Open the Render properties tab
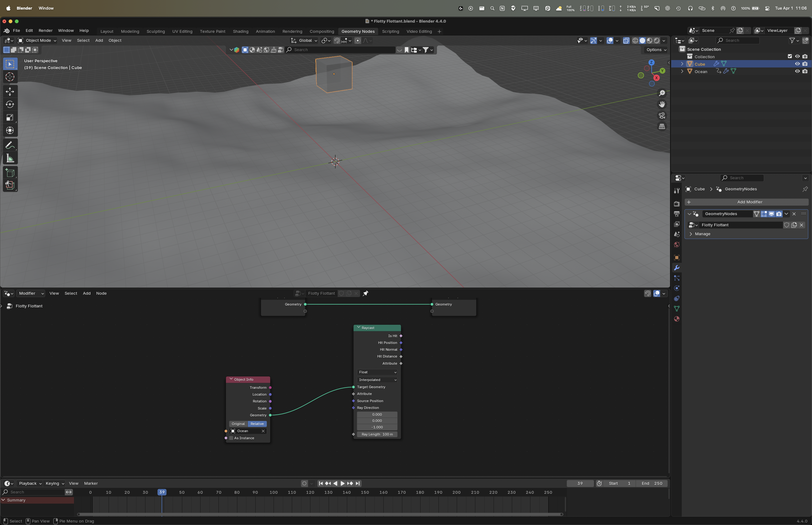 [x=677, y=204]
